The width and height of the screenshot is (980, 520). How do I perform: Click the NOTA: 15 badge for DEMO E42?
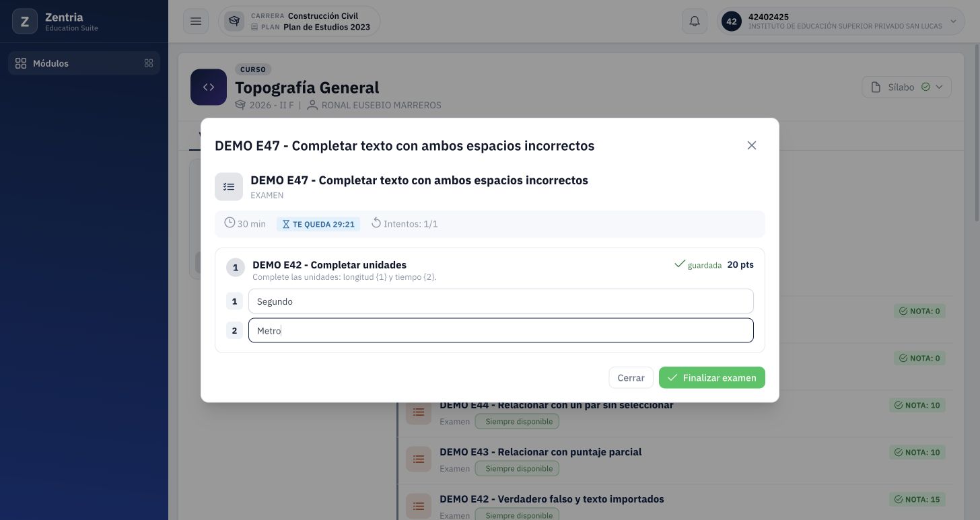pos(917,499)
